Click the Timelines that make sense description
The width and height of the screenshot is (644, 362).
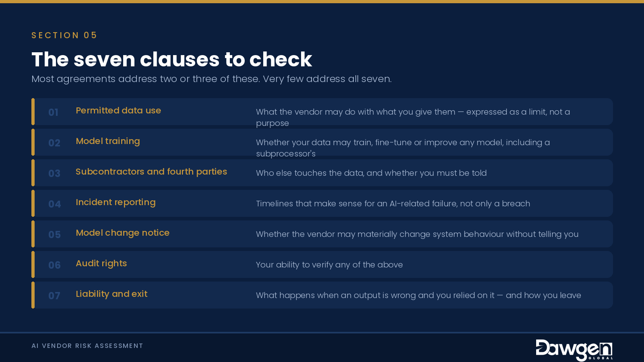tap(393, 204)
